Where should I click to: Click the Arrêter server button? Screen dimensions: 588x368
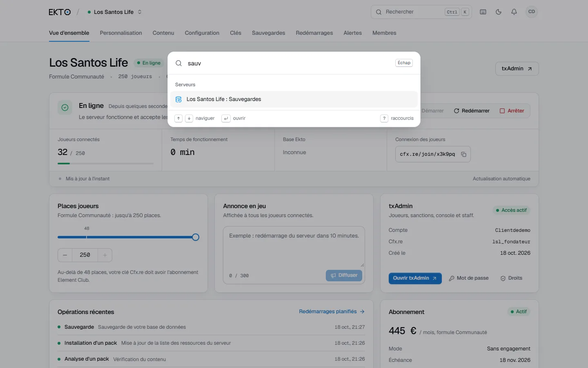tap(512, 111)
